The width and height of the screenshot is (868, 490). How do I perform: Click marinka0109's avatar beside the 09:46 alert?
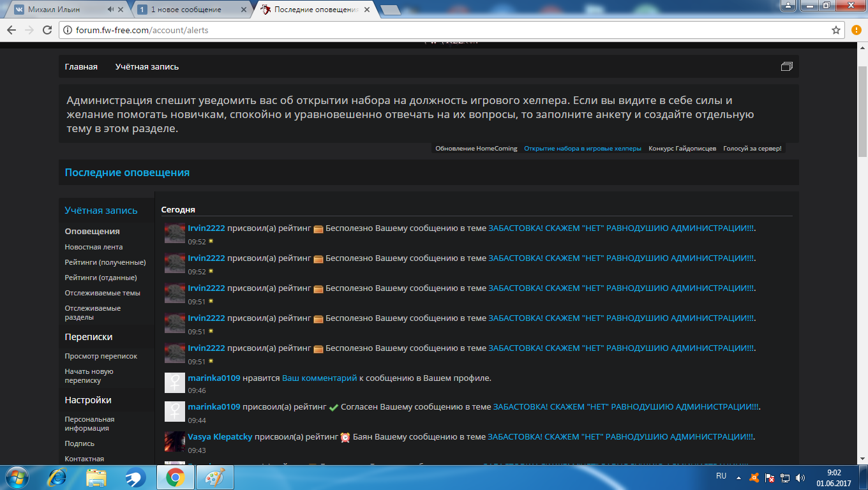(x=175, y=383)
